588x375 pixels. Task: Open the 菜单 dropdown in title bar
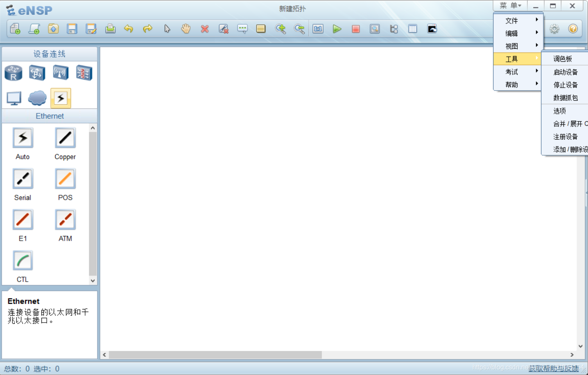(x=510, y=6)
